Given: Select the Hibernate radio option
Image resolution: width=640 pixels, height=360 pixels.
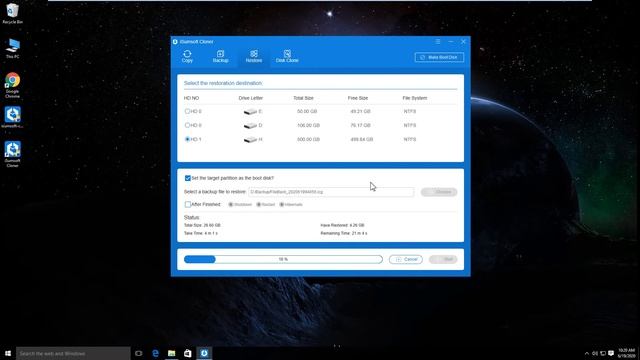Looking at the screenshot, I should 282,204.
